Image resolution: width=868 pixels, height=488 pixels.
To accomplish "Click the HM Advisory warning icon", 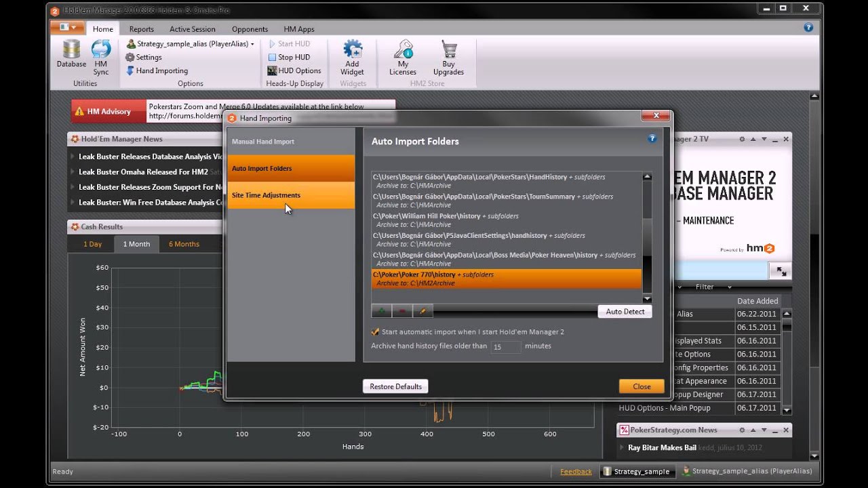I will 79,111.
